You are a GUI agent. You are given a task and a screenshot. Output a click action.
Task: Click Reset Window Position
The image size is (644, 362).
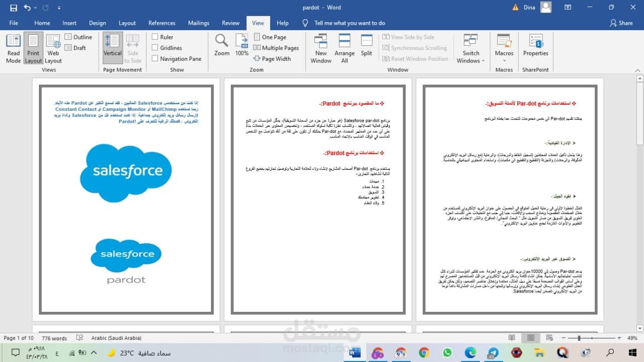click(x=415, y=58)
